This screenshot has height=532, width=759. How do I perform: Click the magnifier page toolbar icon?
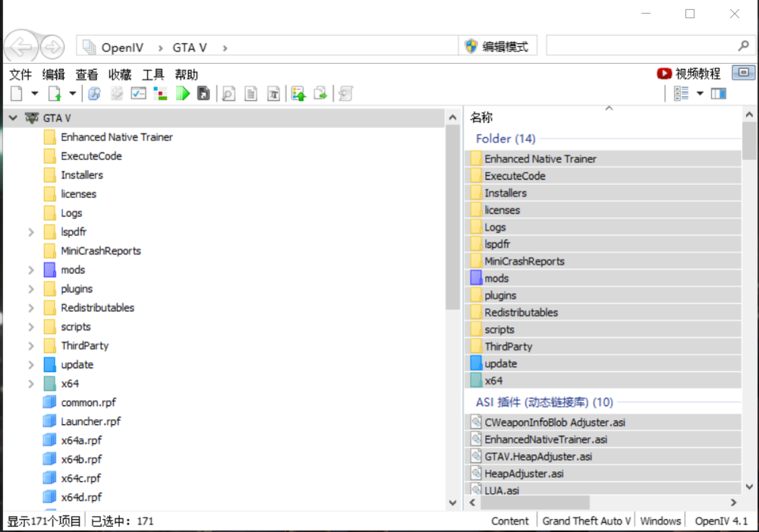point(228,93)
